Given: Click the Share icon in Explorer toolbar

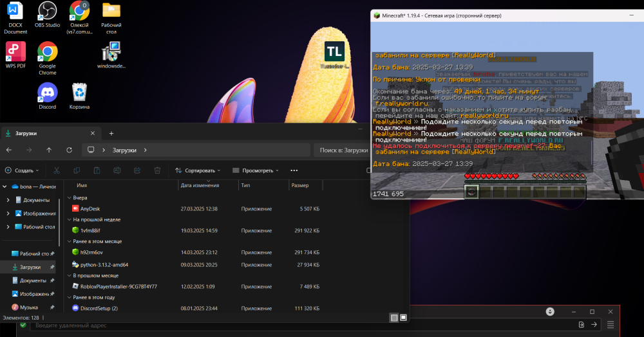Looking at the screenshot, I should 137,170.
